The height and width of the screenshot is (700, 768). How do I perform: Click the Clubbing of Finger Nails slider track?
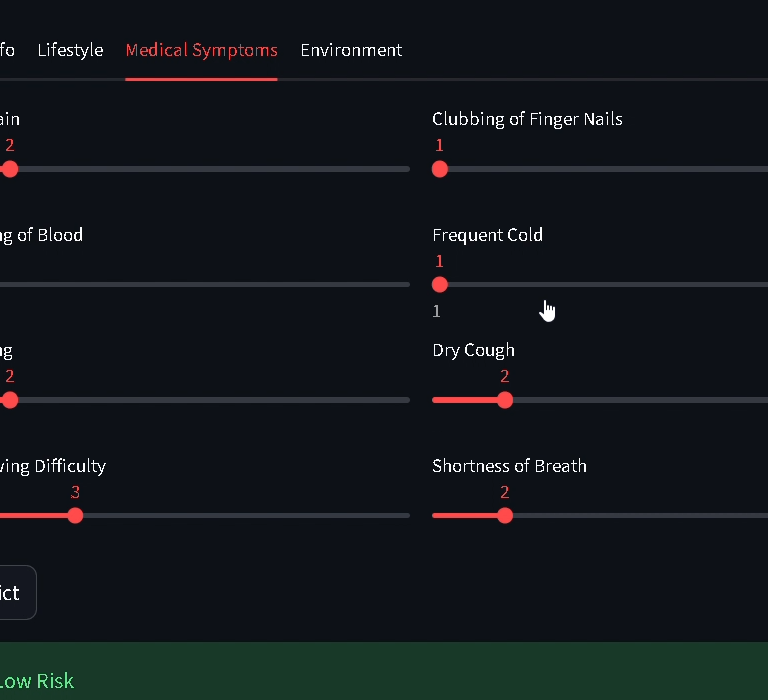pos(620,169)
